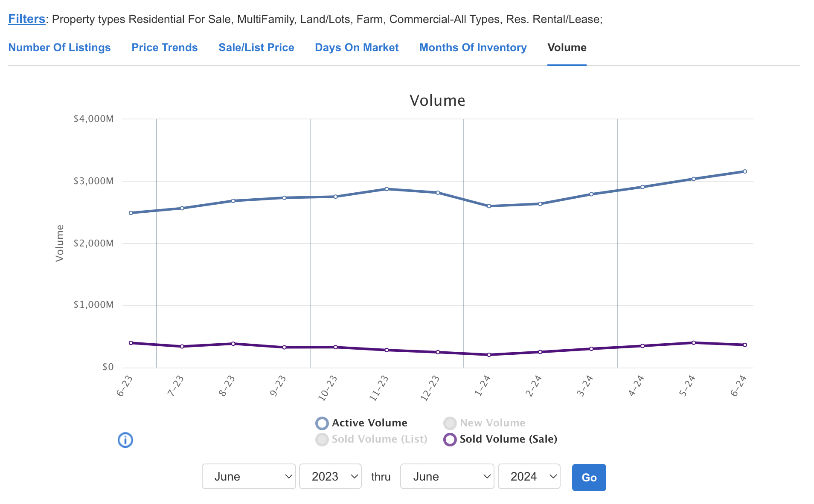
Task: Click Sold Volume point for 5-24
Action: pyautogui.click(x=694, y=343)
